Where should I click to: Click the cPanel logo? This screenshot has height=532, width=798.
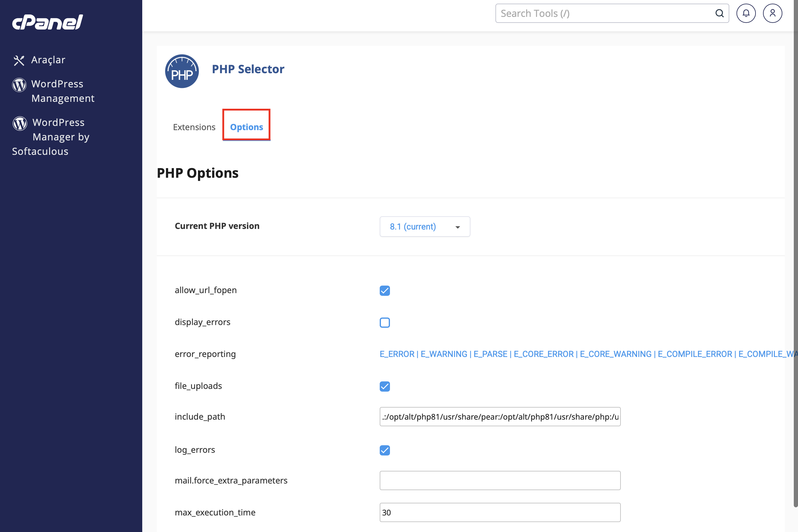48,22
